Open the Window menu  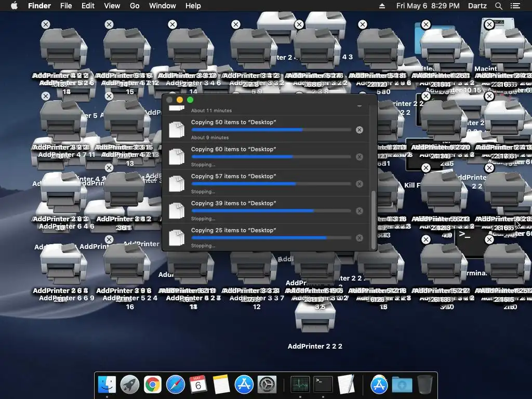click(x=163, y=6)
